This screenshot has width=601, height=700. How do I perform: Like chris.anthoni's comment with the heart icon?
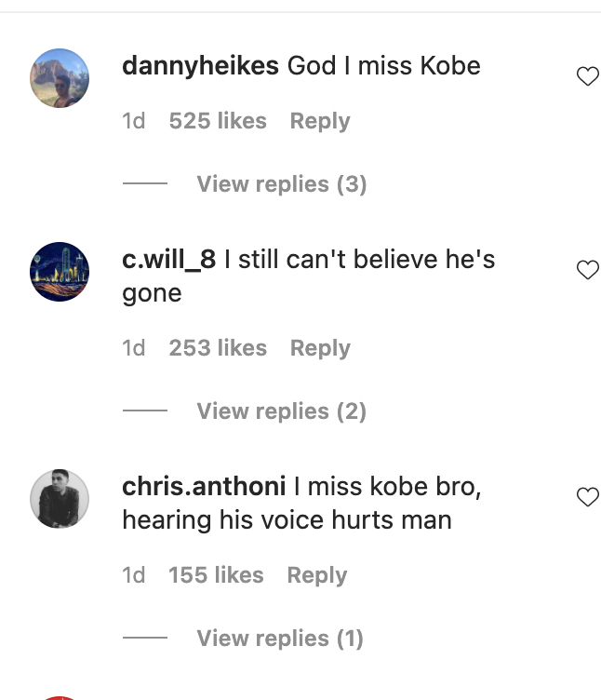point(588,497)
